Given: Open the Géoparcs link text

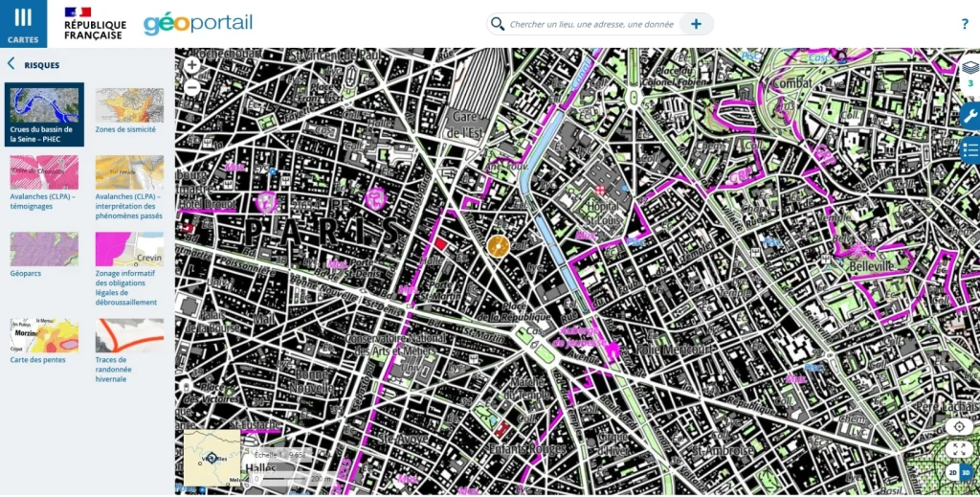Looking at the screenshot, I should point(26,273).
